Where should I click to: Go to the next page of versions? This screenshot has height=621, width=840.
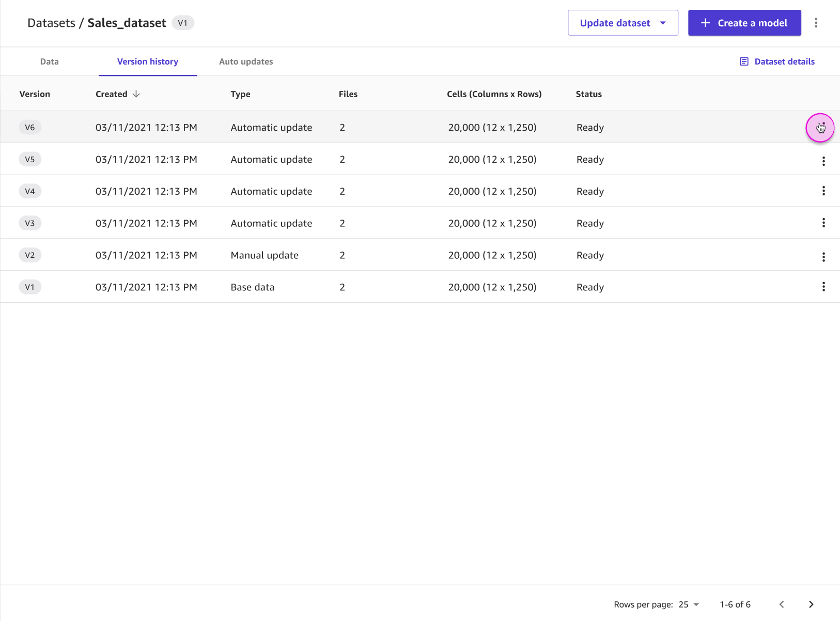[811, 604]
